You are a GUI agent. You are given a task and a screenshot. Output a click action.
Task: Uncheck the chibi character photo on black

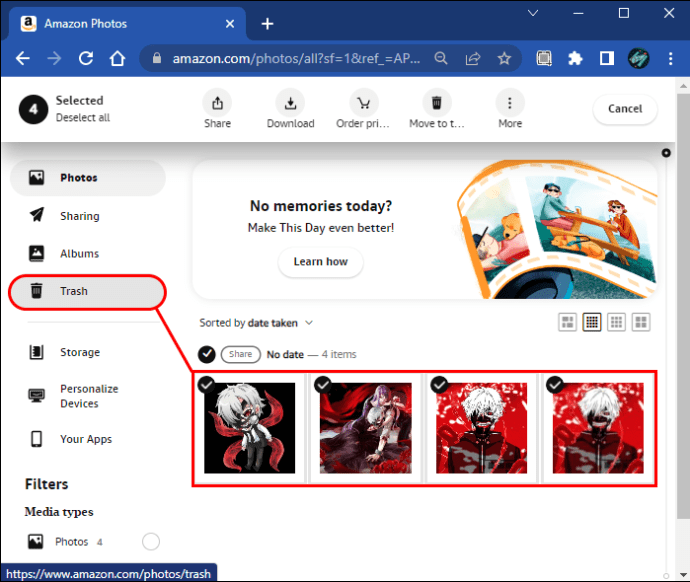(x=206, y=385)
